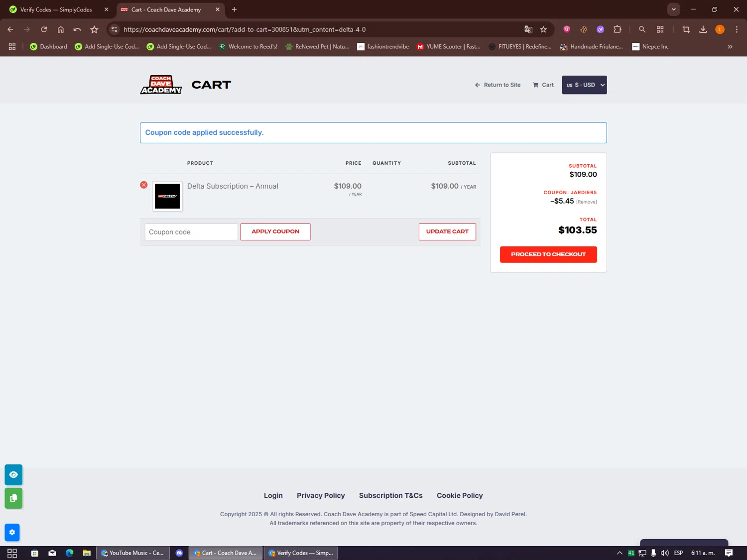The height and width of the screenshot is (560, 747).
Task: Go to browser home page
Action: (x=61, y=29)
